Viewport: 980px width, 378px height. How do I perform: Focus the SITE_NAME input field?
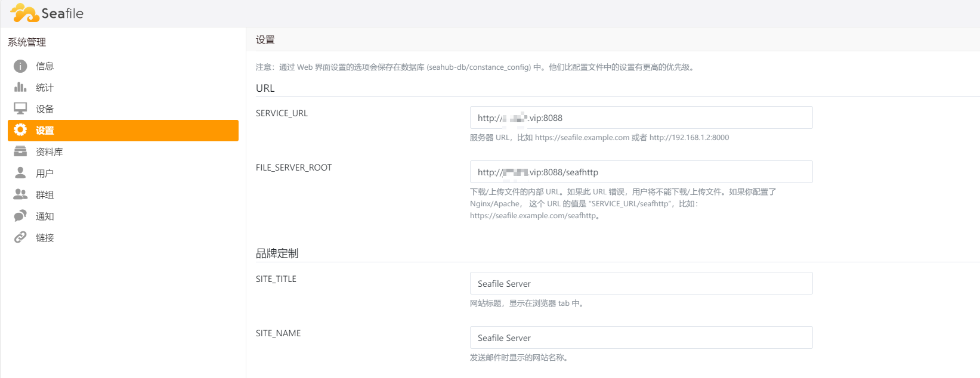click(x=641, y=337)
